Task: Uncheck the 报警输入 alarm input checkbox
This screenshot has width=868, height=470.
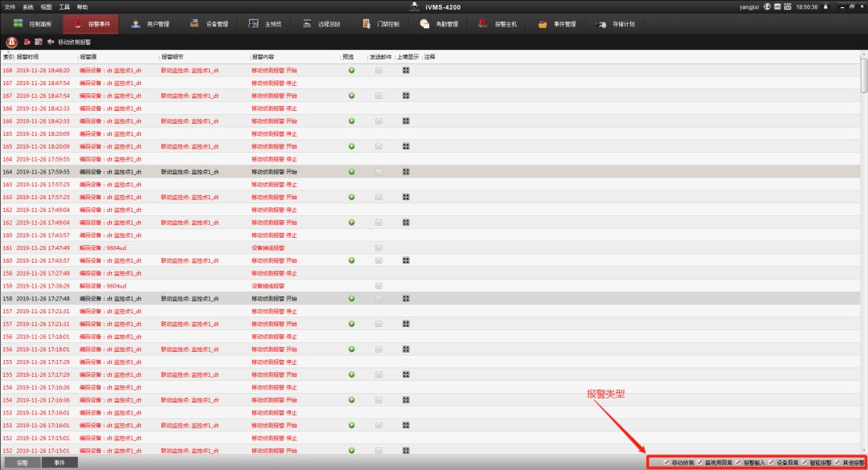Action: point(738,463)
